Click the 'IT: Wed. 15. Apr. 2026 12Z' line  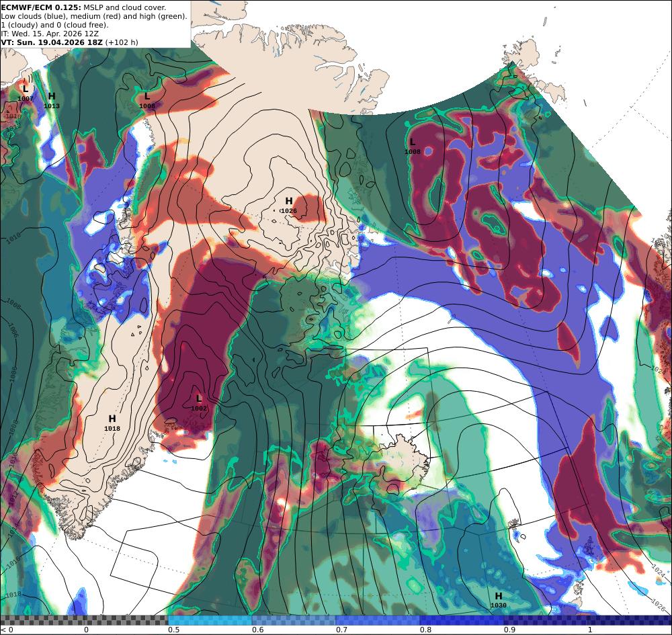pos(50,34)
